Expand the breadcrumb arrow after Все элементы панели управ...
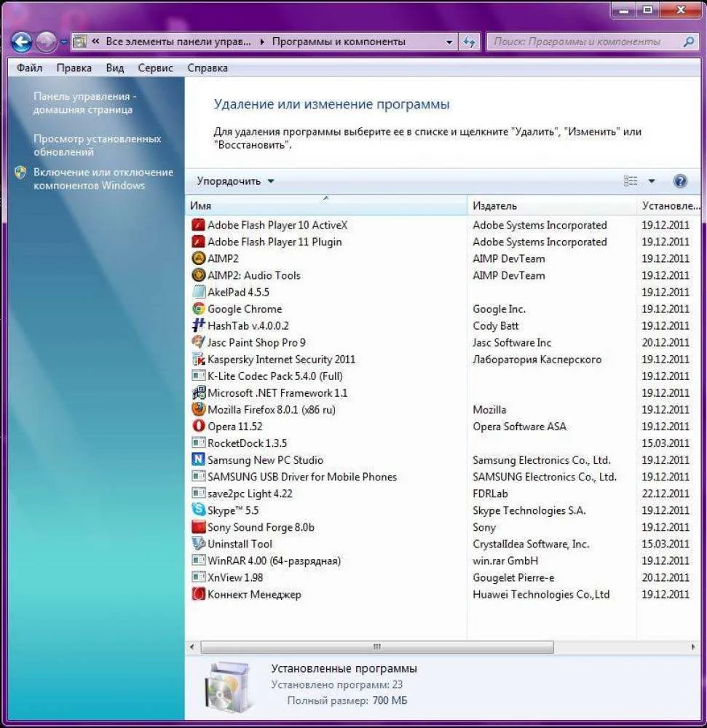 coord(262,41)
